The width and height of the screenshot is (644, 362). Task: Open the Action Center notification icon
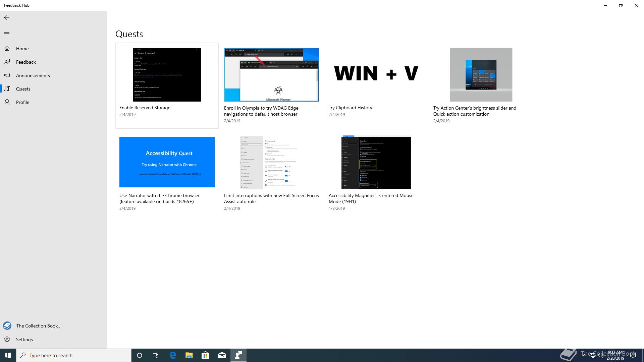coord(633,355)
